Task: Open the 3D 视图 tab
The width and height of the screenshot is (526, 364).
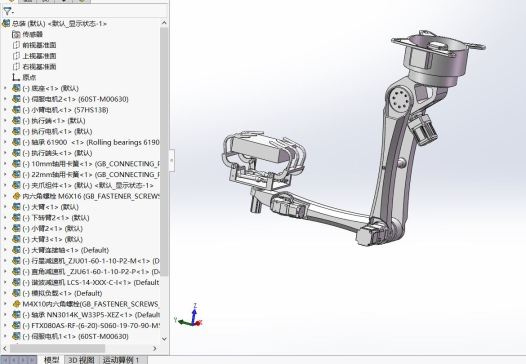Action: [81, 360]
